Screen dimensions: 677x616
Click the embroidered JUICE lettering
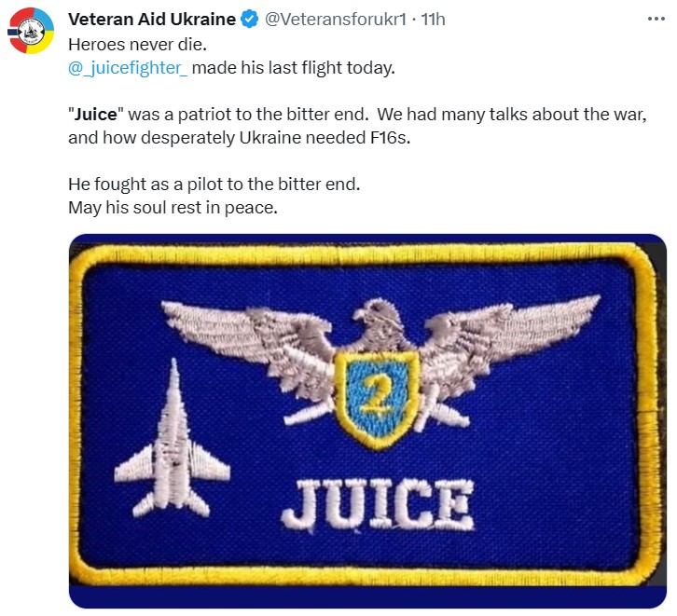[x=378, y=506]
